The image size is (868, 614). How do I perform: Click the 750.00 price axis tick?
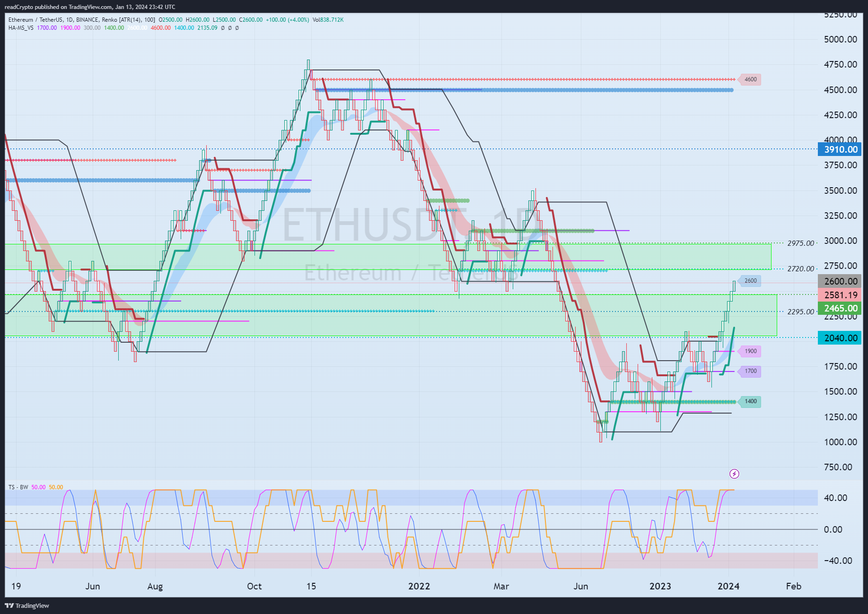(x=838, y=467)
